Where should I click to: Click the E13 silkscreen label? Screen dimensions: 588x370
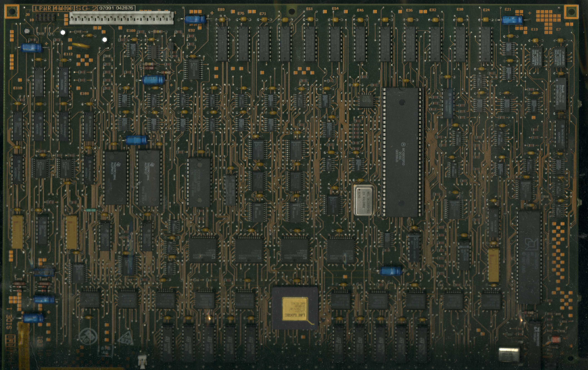534,29
